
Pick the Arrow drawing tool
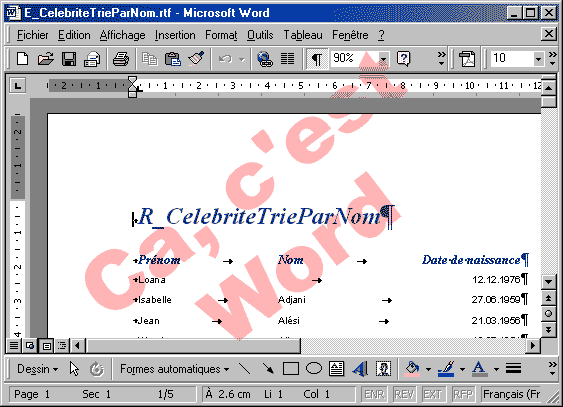267,369
